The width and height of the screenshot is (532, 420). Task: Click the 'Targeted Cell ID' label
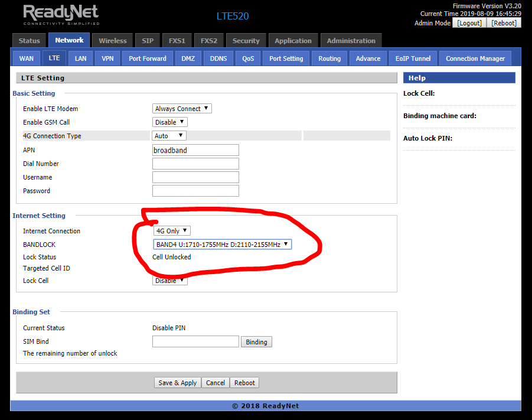pyautogui.click(x=47, y=268)
